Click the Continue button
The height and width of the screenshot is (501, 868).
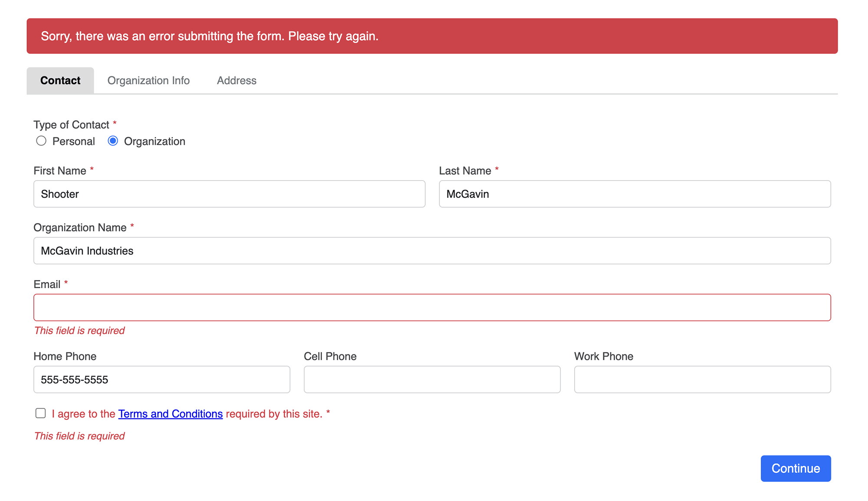point(795,468)
